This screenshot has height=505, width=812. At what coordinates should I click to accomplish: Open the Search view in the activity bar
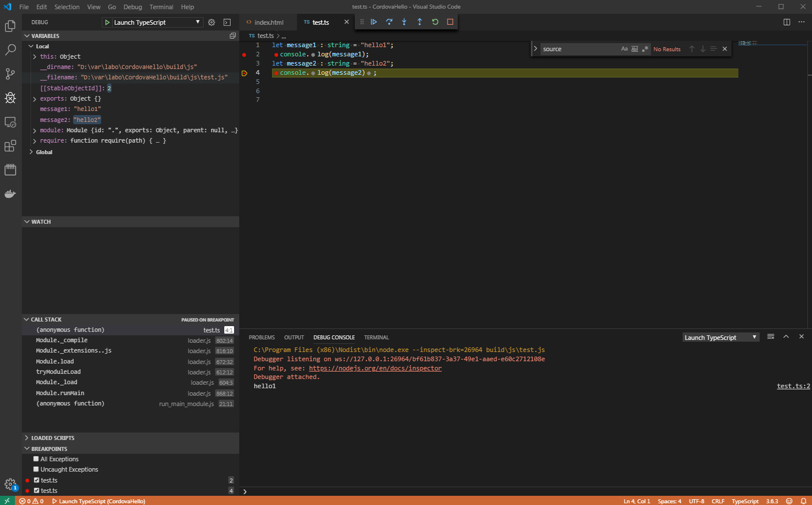(10, 50)
